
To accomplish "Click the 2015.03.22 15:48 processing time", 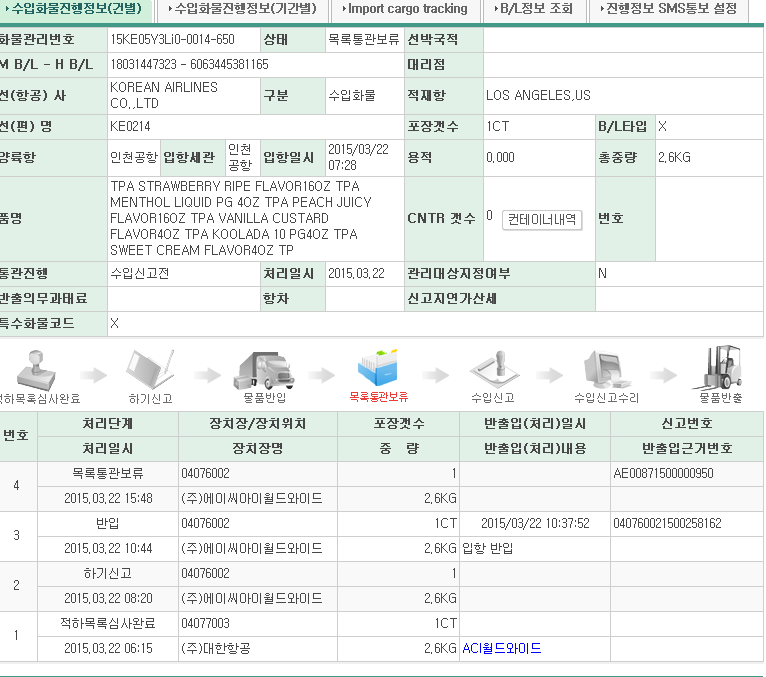I will click(x=108, y=499).
